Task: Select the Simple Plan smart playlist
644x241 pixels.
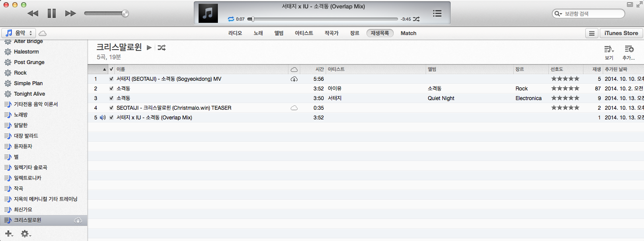Action: point(28,83)
